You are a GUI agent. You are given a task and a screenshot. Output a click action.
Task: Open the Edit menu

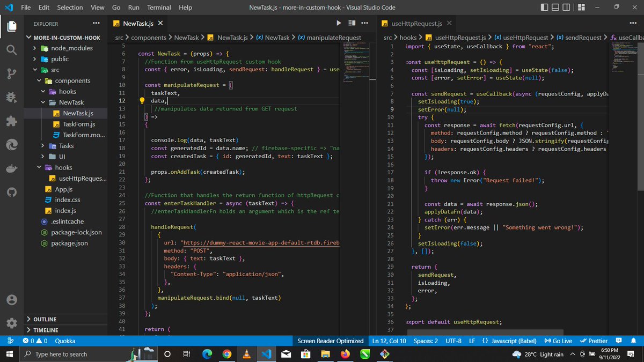pyautogui.click(x=44, y=8)
